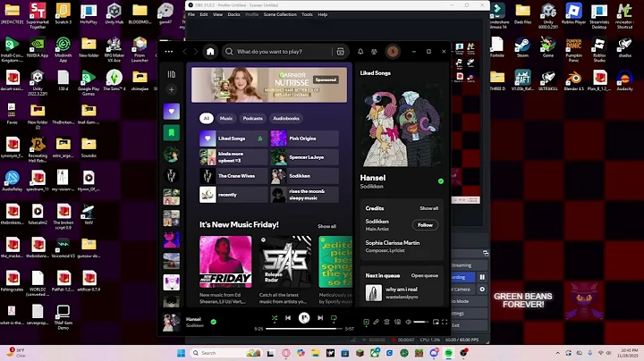Open OBS Tools menu
This screenshot has width=644, height=361.
[x=307, y=14]
